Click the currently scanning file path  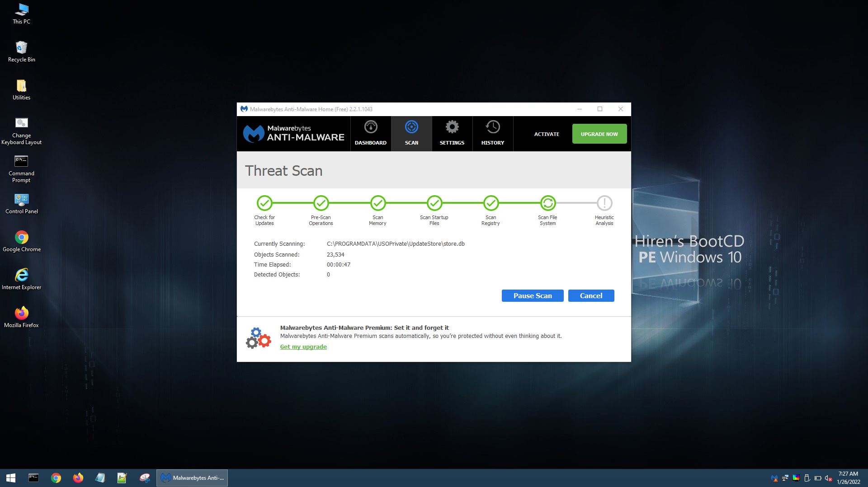click(396, 244)
